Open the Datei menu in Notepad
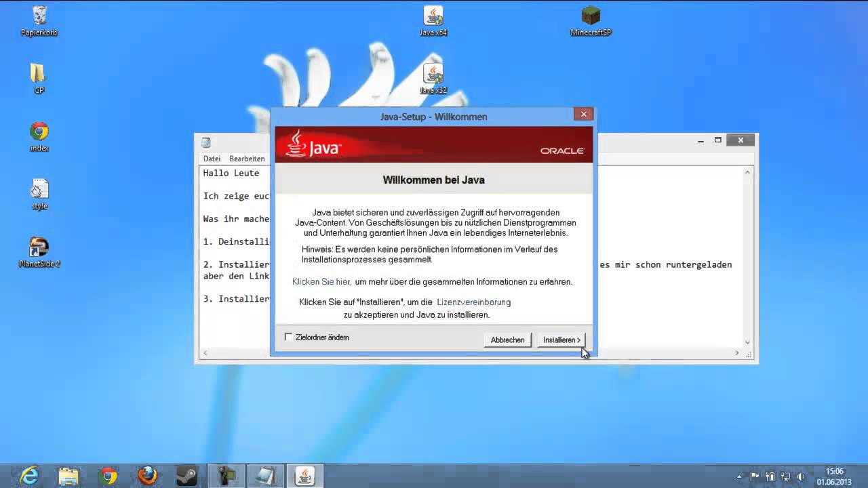Image resolution: width=868 pixels, height=488 pixels. point(212,159)
